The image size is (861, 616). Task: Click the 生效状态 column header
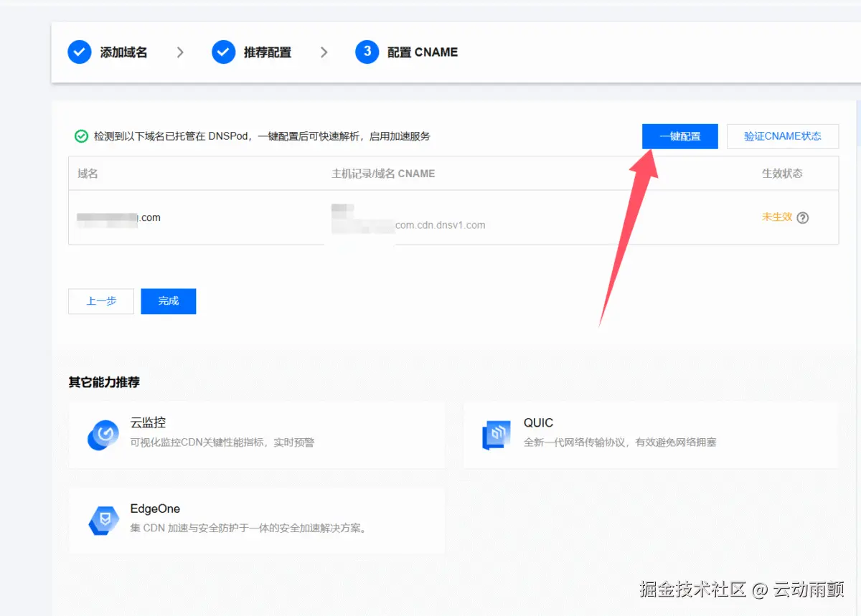(x=783, y=173)
